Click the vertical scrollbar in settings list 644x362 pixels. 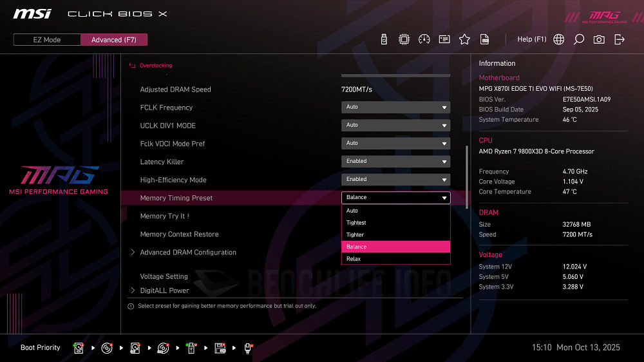coord(467,177)
